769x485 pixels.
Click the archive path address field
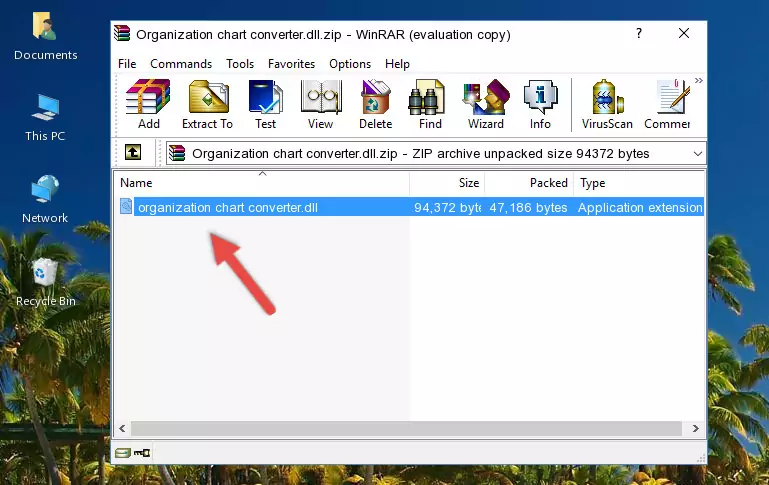(436, 153)
